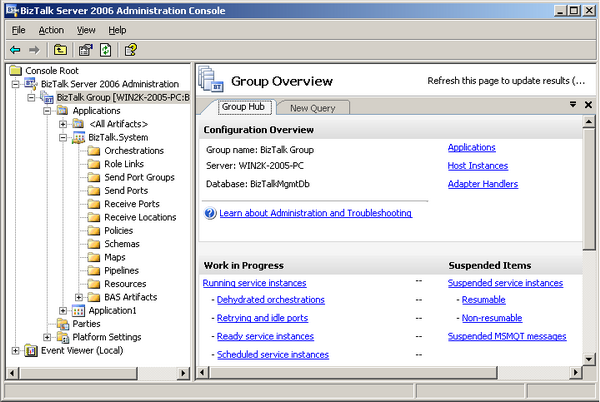Click the BizTalk Server 2006 Administration icon
The image size is (600, 402).
[31, 83]
